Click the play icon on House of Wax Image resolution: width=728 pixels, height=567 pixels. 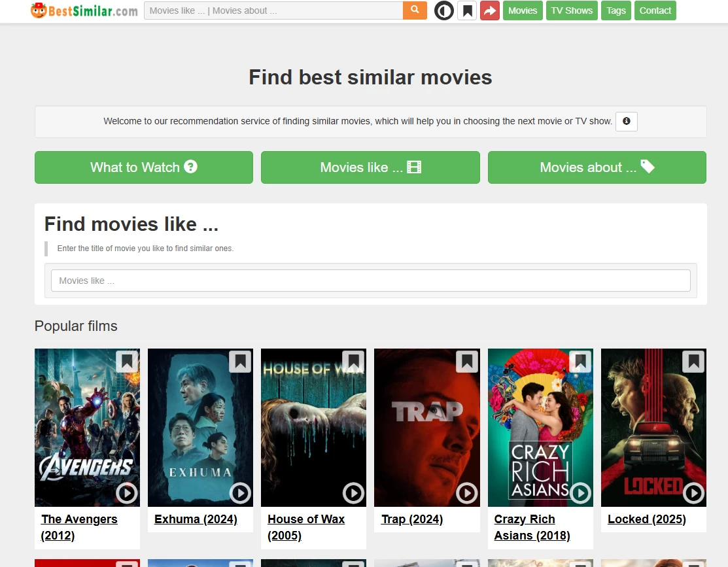tap(353, 493)
